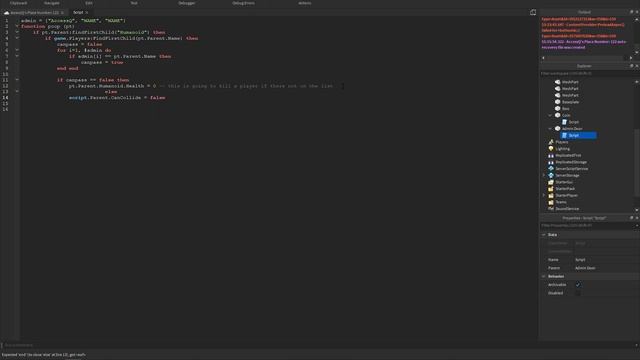Click the Clipboard ribbon group label
This screenshot has width=640, height=360.
click(x=18, y=3)
